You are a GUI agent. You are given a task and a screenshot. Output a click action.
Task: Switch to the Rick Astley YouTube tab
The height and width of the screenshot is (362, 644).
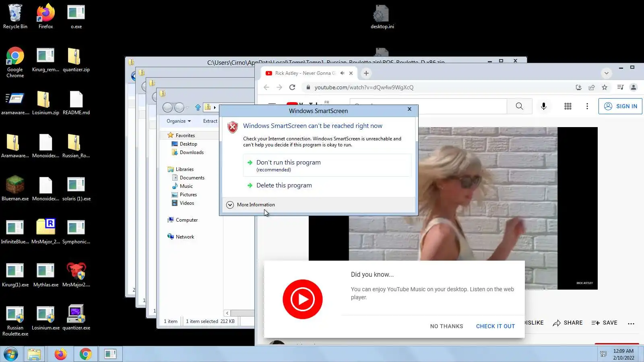point(305,73)
